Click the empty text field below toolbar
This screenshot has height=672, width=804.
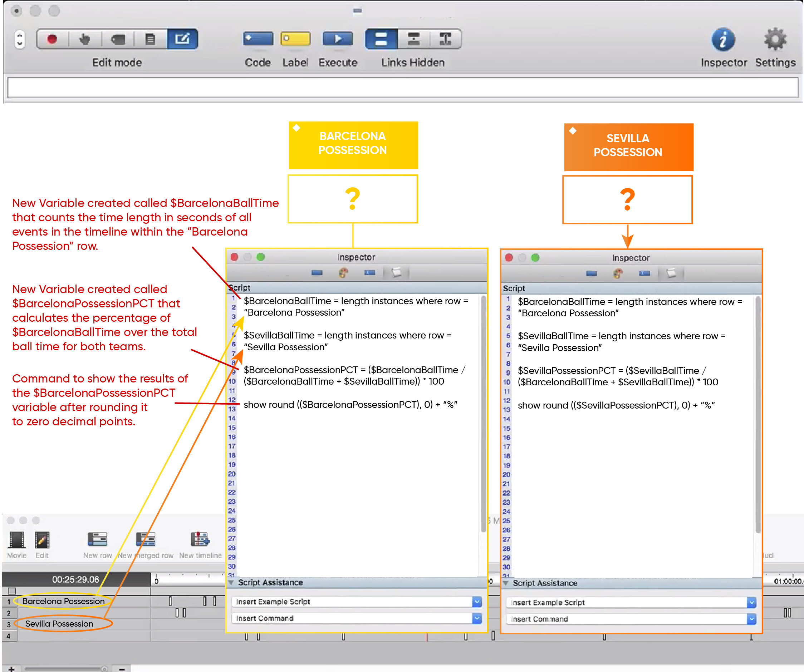tap(402, 88)
